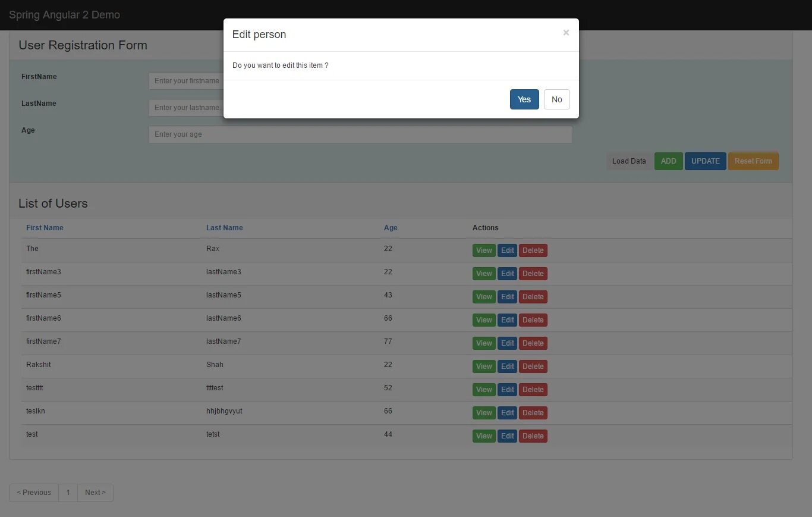
Task: Decline edit with the No button
Action: (x=556, y=99)
